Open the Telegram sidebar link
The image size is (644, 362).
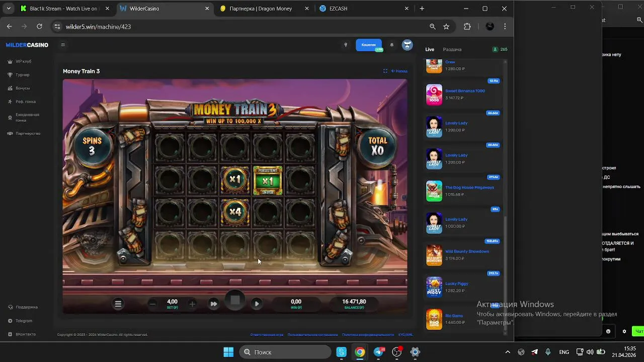tap(24, 321)
